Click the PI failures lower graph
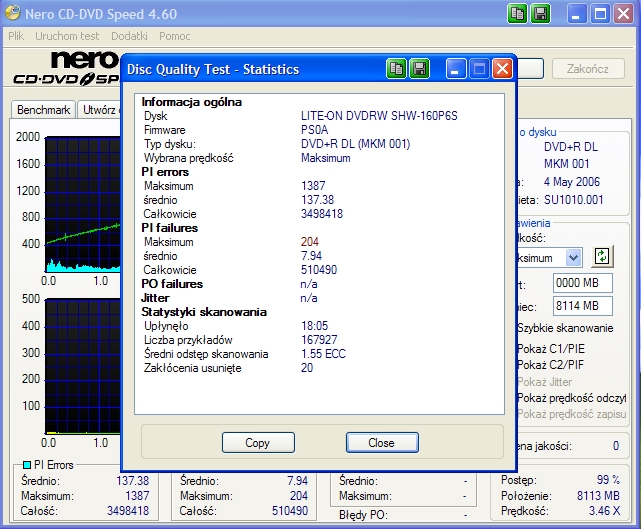Image resolution: width=641 pixels, height=529 pixels. (83, 366)
